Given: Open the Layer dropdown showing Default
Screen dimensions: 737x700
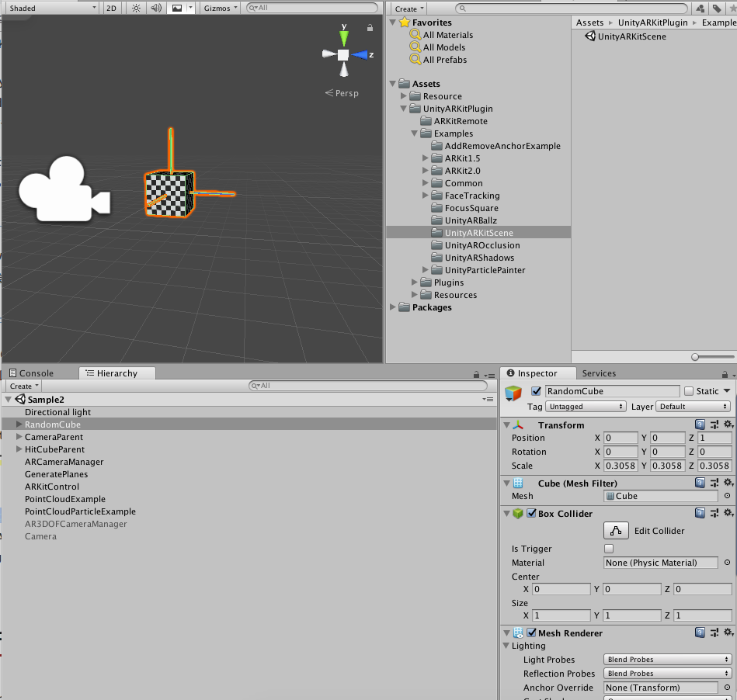Looking at the screenshot, I should click(x=690, y=406).
